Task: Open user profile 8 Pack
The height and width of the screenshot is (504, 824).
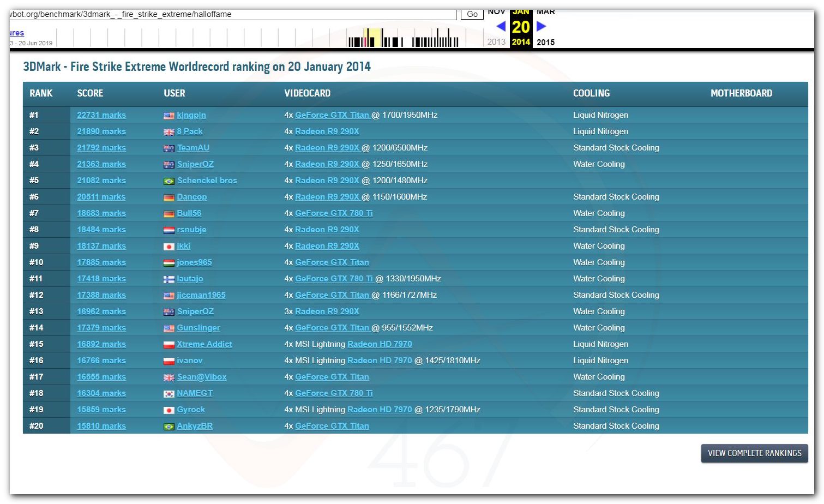Action: pos(190,131)
